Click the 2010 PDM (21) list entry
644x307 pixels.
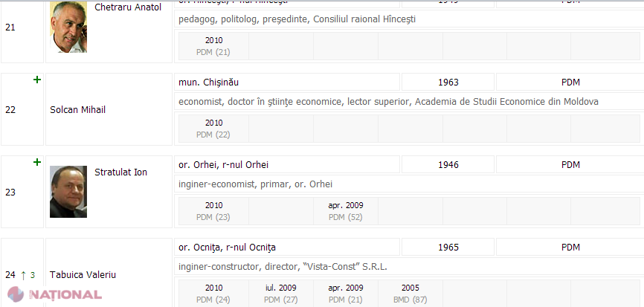click(x=213, y=46)
